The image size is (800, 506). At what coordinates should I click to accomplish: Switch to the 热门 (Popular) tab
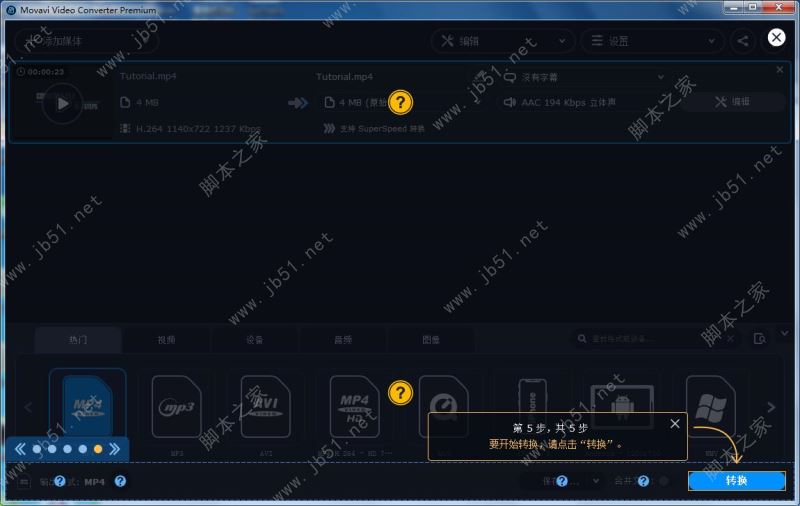[x=78, y=340]
